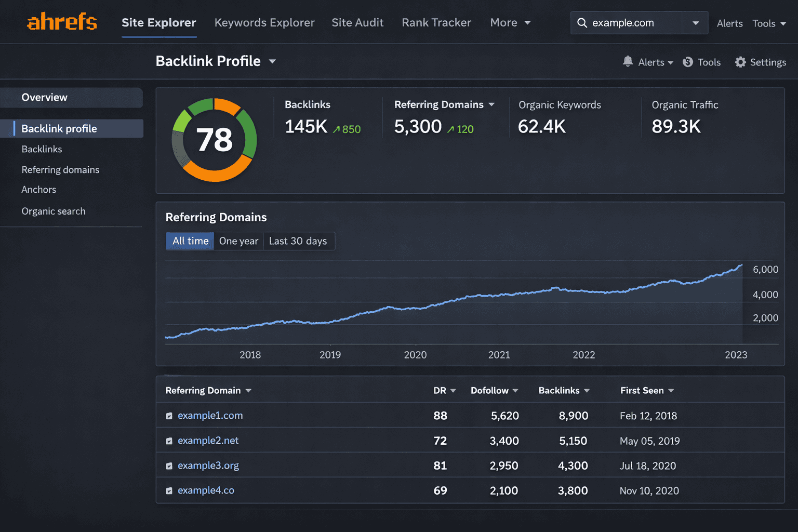The height and width of the screenshot is (532, 798).
Task: Click the external-link icon beside example1.com
Action: coord(169,416)
